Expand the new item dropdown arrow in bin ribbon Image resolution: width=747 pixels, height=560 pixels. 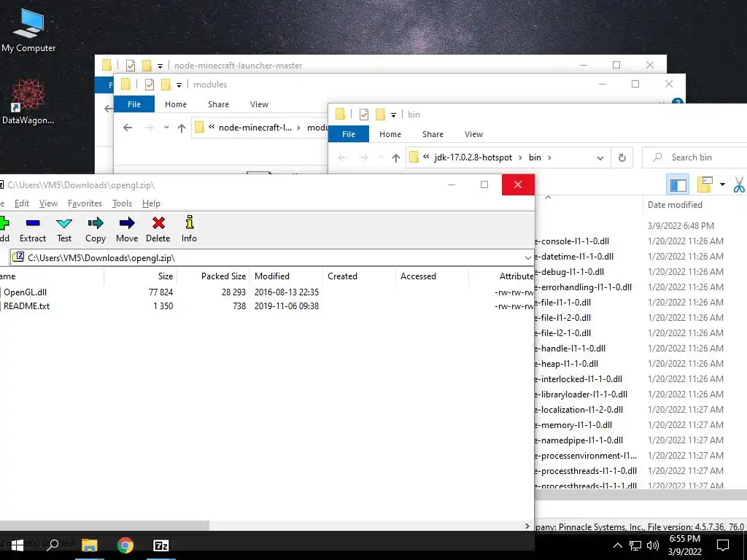(722, 184)
